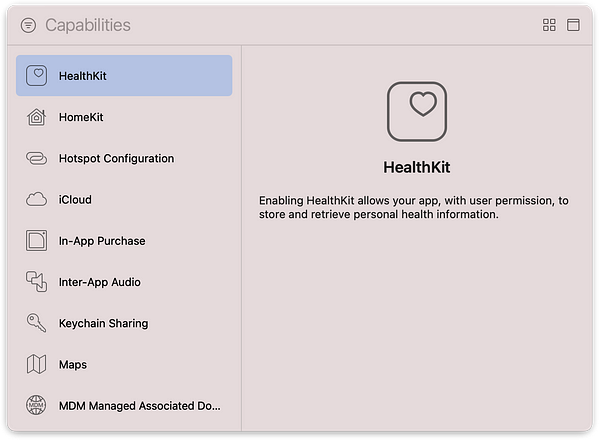Click the In-App Purchase icon

pyautogui.click(x=36, y=240)
